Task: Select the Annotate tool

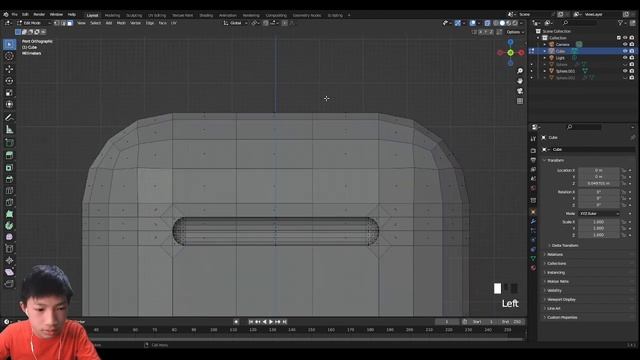Action: coord(9,118)
